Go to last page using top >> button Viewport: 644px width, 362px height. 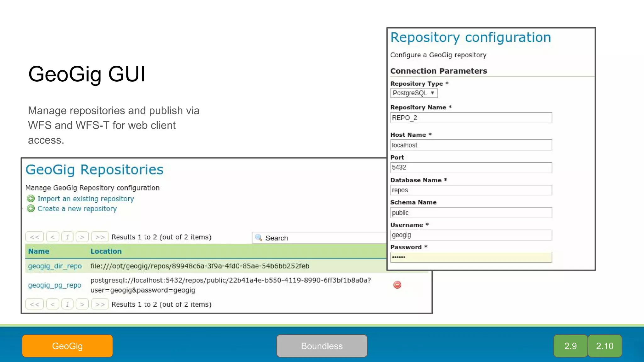[100, 237]
